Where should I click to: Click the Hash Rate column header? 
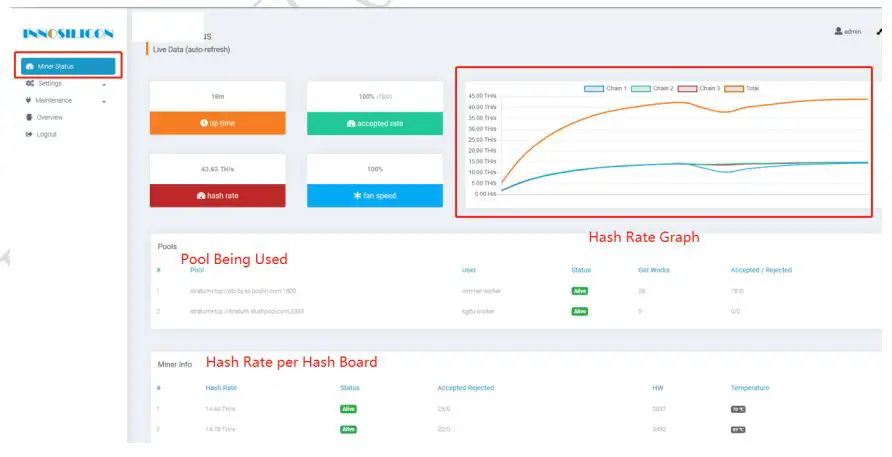click(221, 388)
